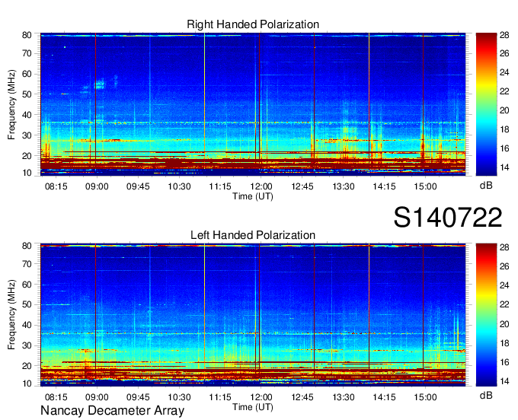
Task: Click 11:15 tick on the Right Handed time axis
Action: click(x=220, y=186)
